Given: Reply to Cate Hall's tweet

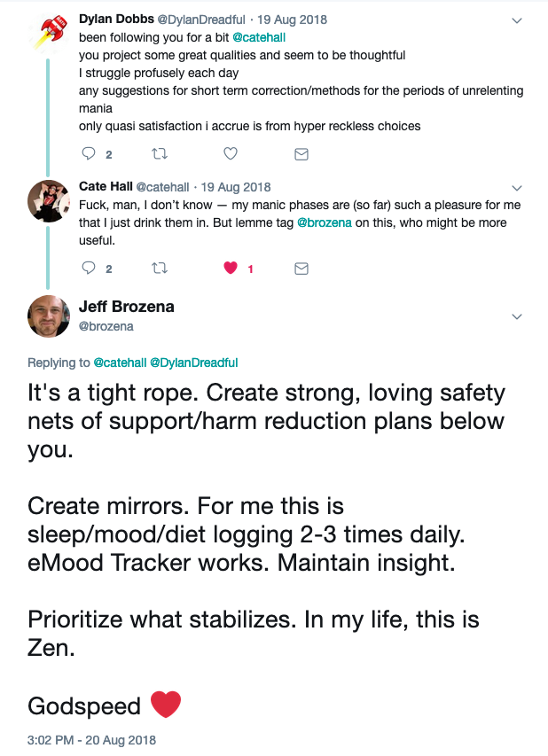Looking at the screenshot, I should [89, 268].
